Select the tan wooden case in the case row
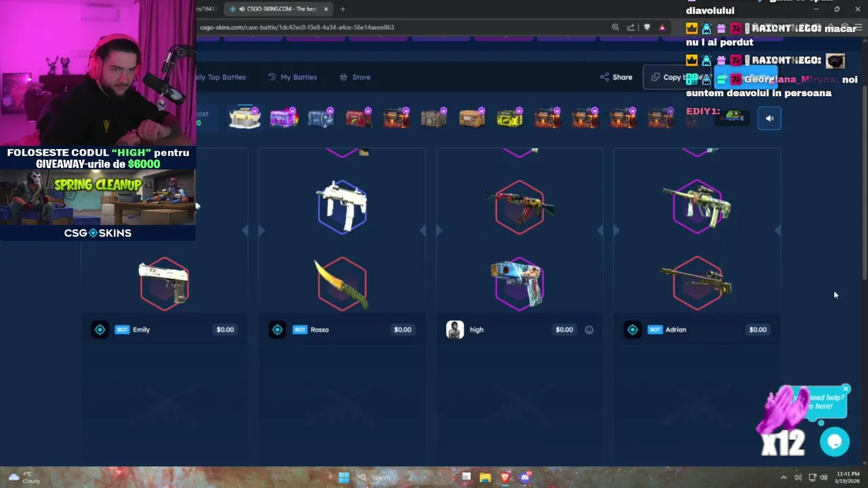868x488 pixels. tap(471, 118)
